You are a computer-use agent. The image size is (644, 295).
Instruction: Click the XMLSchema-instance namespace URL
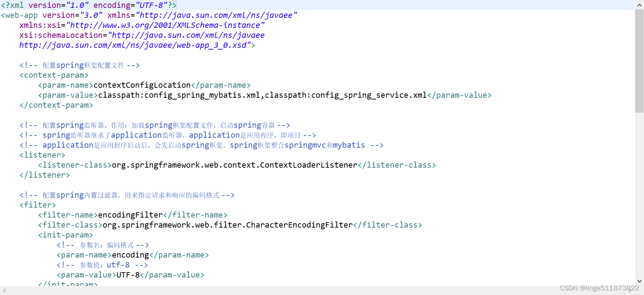click(165, 25)
